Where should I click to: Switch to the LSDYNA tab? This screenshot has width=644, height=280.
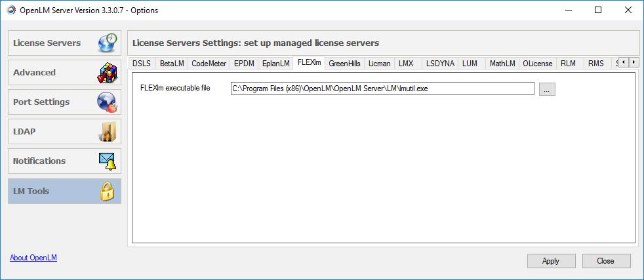click(439, 64)
